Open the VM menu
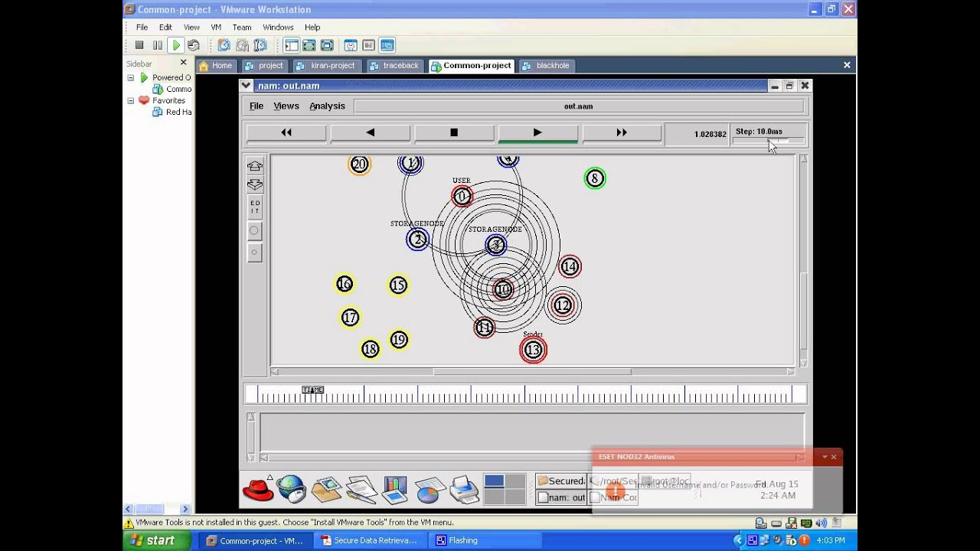 216,28
